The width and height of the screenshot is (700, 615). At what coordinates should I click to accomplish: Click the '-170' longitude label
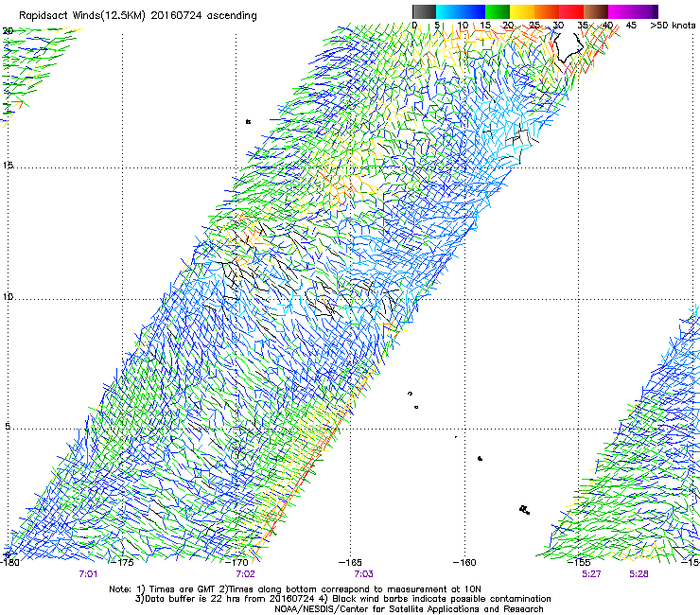click(x=236, y=563)
